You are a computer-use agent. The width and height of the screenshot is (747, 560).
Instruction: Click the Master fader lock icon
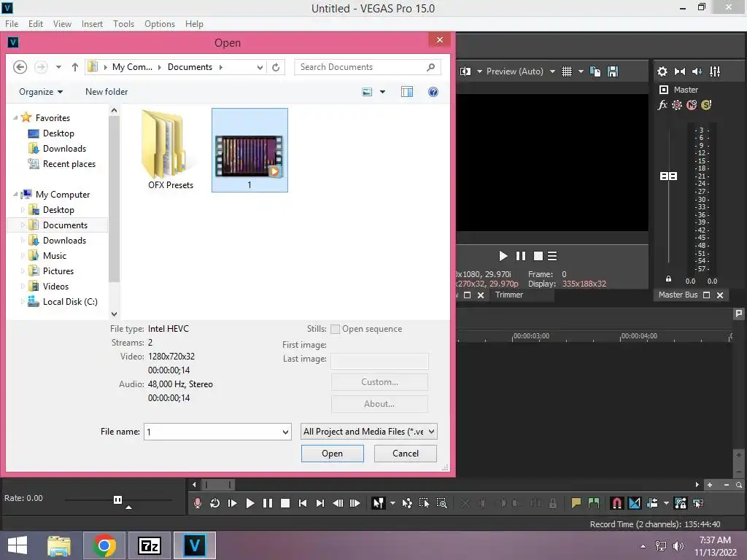(x=668, y=279)
